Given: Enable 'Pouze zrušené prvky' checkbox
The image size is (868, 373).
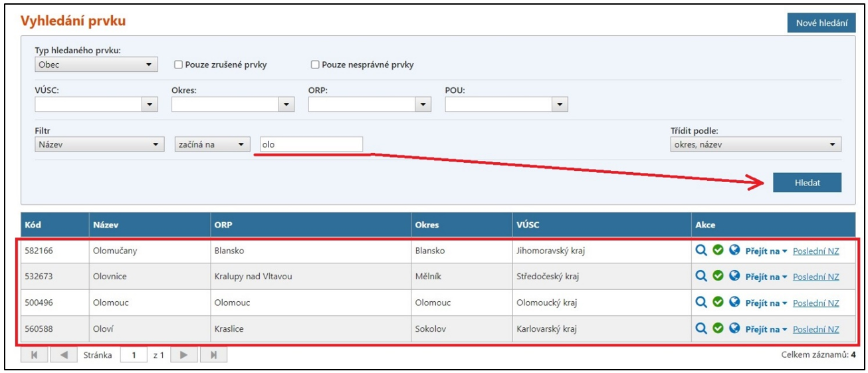Looking at the screenshot, I should click(x=178, y=65).
